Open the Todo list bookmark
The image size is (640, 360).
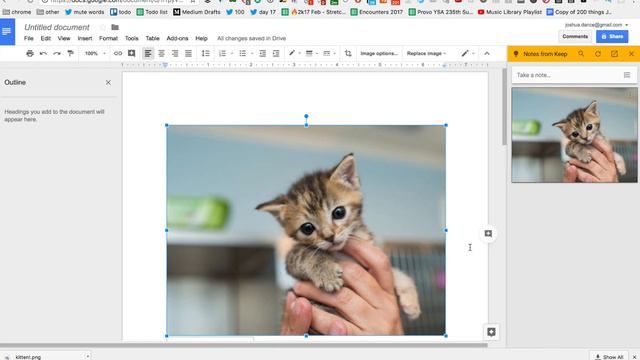coord(152,12)
